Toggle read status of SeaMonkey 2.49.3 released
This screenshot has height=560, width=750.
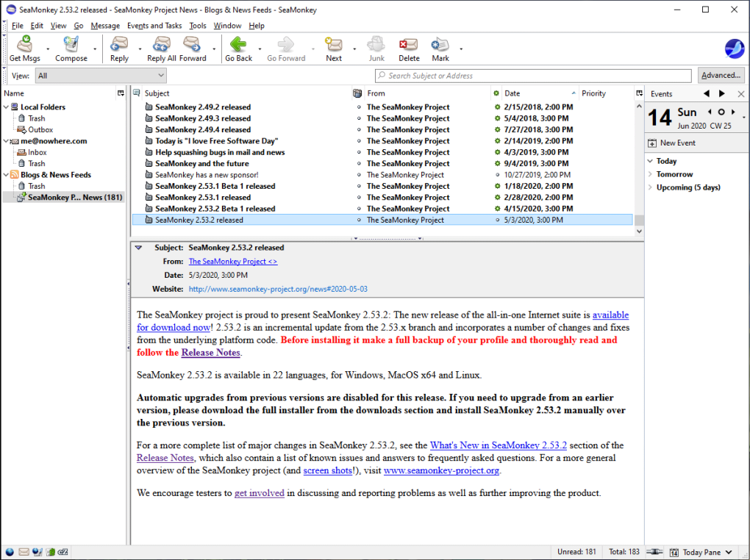click(497, 118)
